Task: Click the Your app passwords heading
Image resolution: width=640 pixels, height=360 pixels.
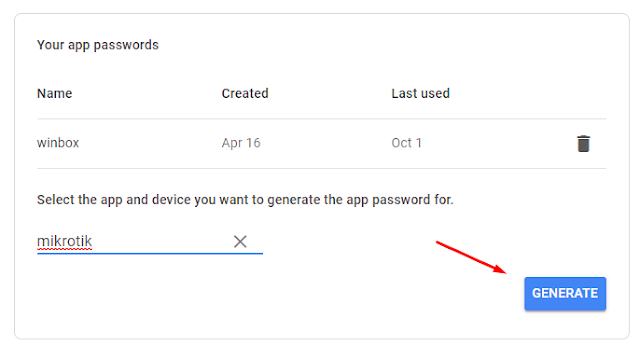Action: 98,45
